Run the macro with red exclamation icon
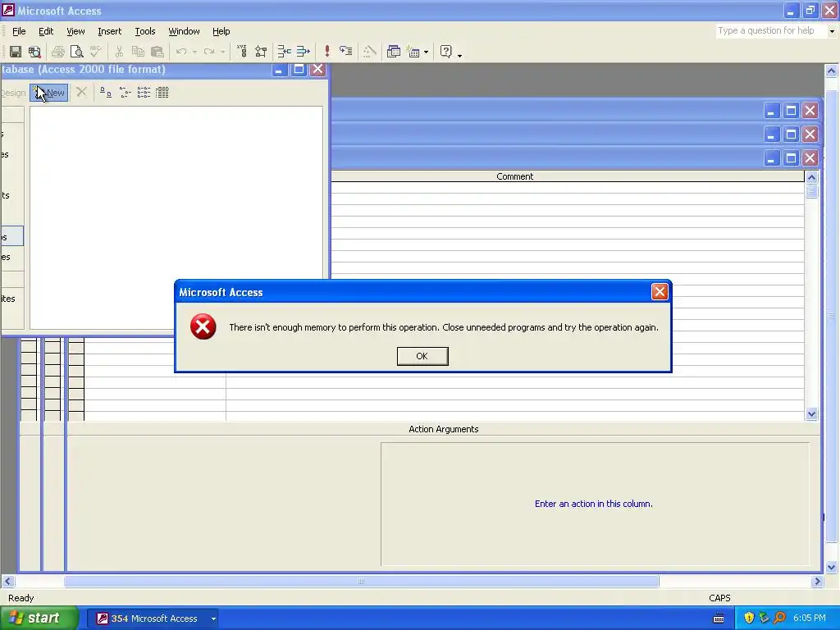This screenshot has width=840, height=630. point(326,52)
